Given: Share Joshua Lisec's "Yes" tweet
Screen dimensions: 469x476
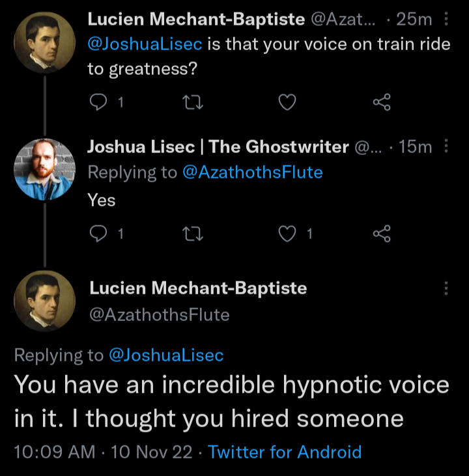Looking at the screenshot, I should 382,233.
